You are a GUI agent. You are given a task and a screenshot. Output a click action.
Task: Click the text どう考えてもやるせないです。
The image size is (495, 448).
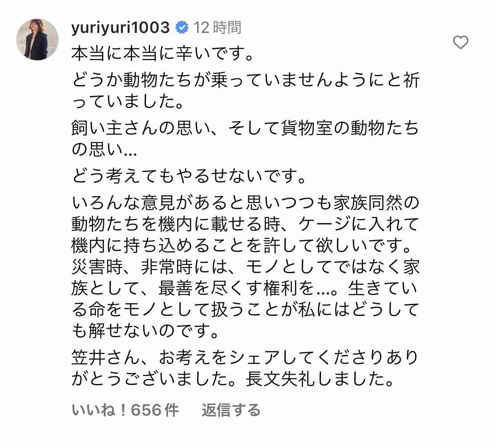coord(189,176)
